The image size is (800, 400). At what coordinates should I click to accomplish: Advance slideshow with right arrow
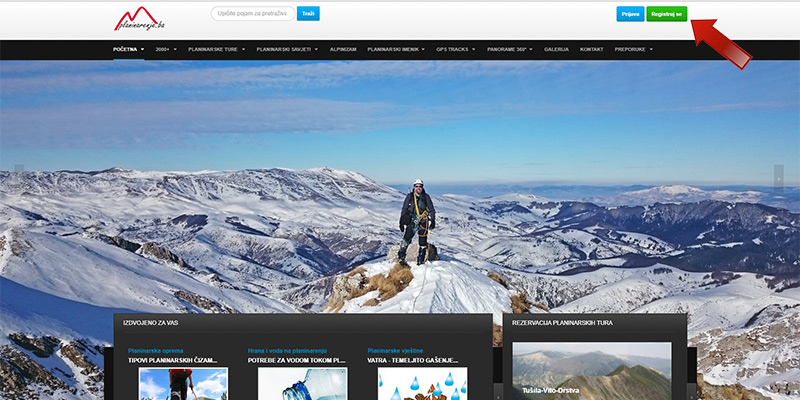click(x=779, y=175)
